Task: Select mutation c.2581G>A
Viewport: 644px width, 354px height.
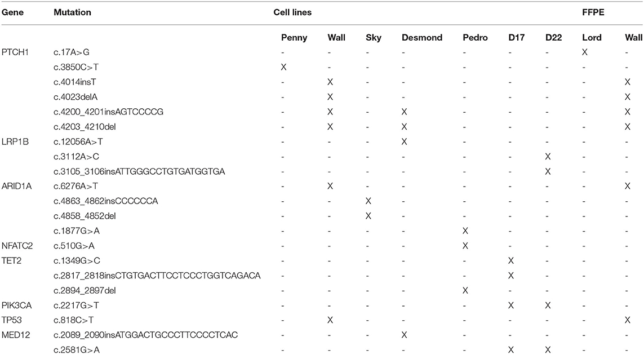Action: point(77,350)
